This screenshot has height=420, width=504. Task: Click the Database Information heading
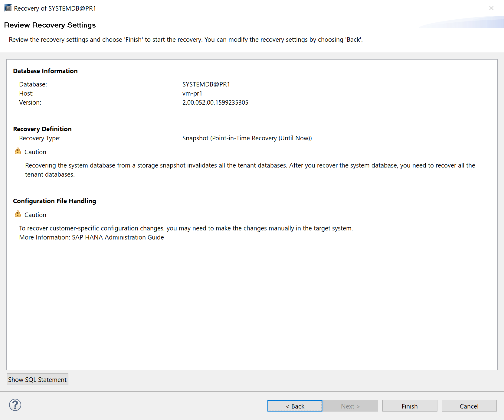[x=45, y=71]
